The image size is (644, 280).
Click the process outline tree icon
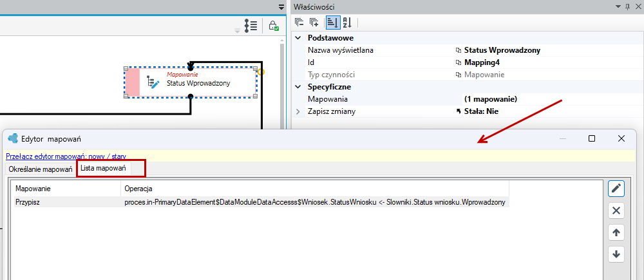[x=251, y=26]
